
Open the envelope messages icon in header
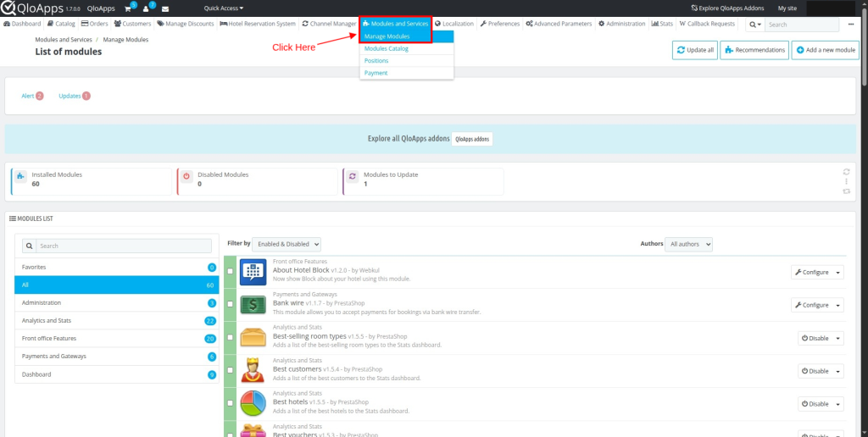pos(165,8)
